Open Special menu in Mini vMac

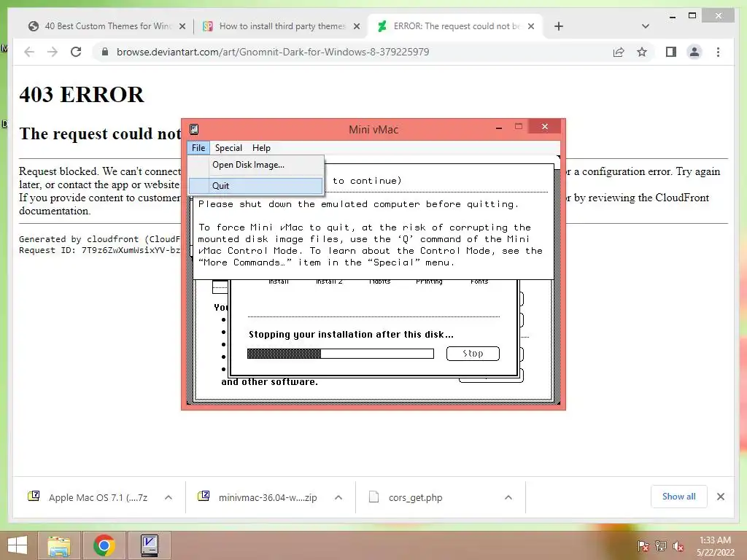[x=228, y=148]
